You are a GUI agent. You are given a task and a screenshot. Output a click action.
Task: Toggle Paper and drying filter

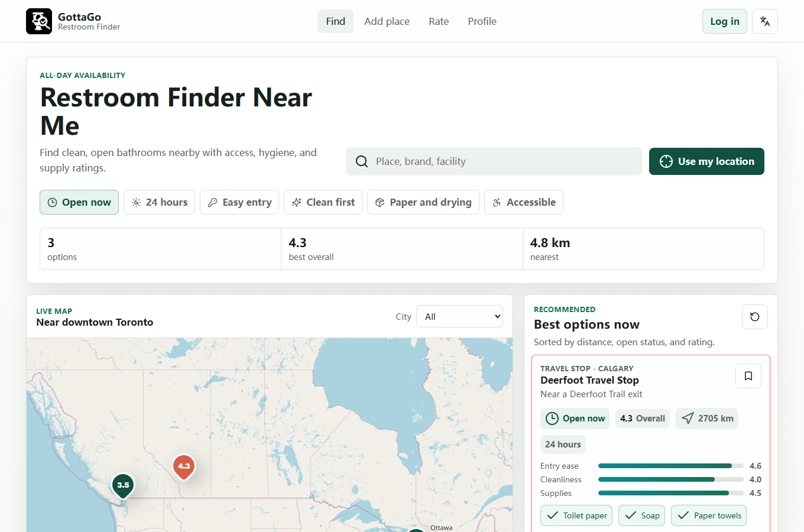click(423, 202)
